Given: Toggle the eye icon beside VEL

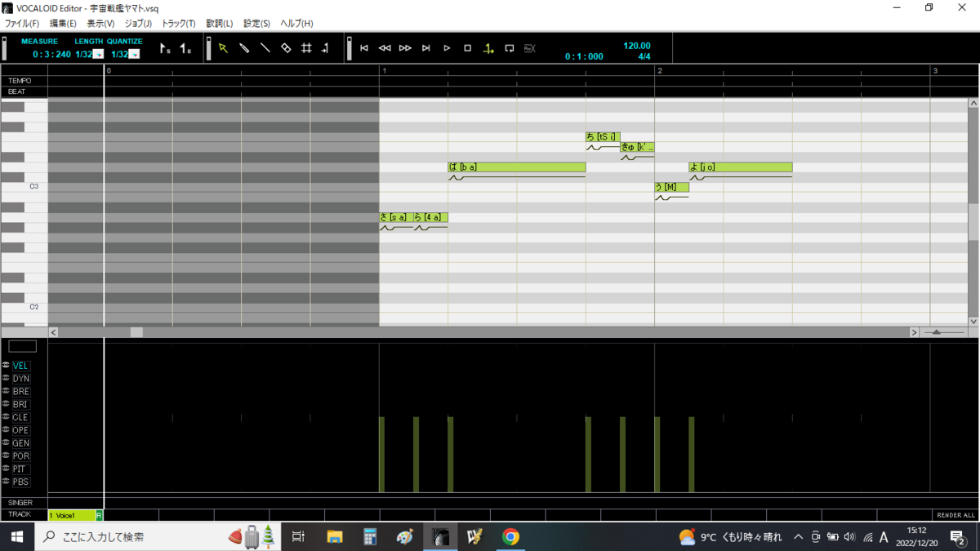Looking at the screenshot, I should coord(6,366).
